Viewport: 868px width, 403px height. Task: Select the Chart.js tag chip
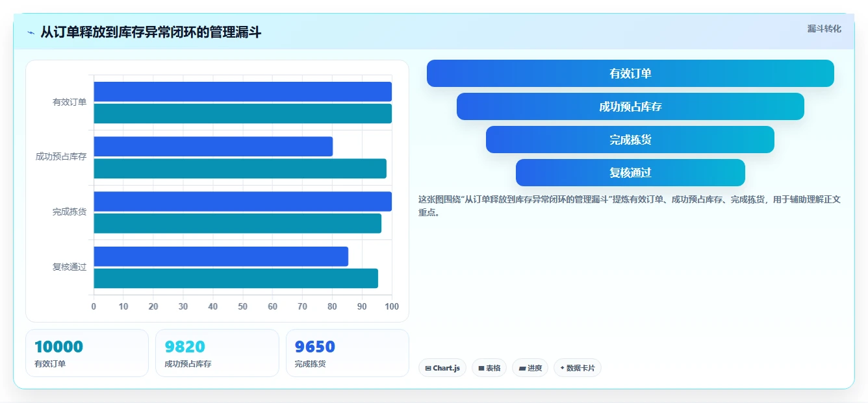click(x=442, y=368)
